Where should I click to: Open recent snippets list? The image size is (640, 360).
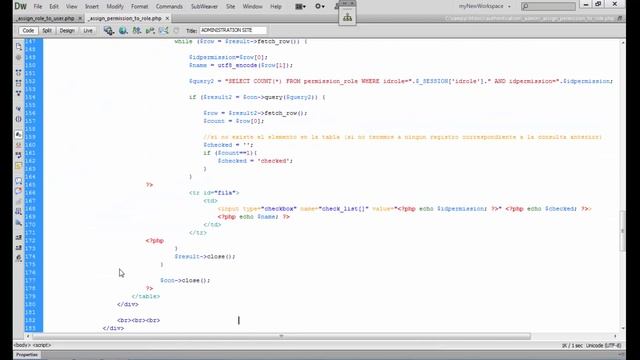pos(19,211)
